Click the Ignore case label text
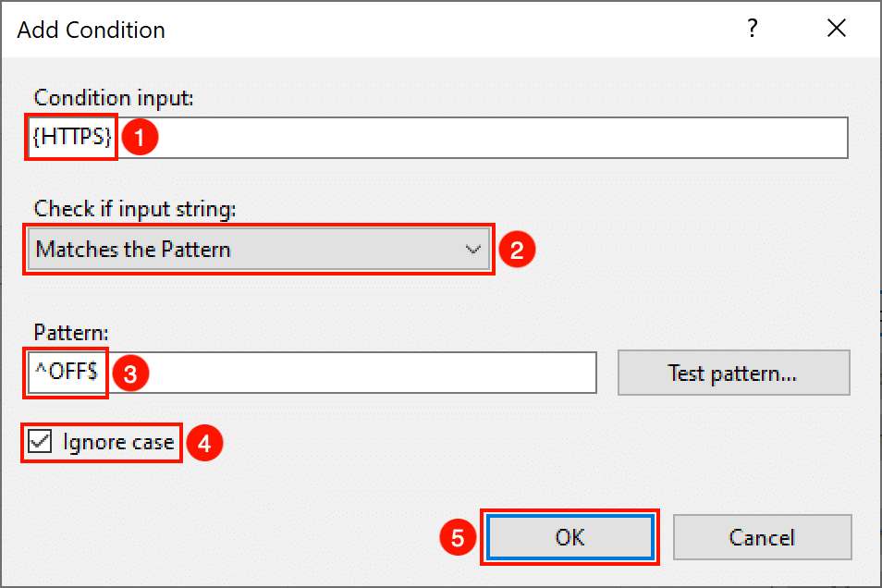The height and width of the screenshot is (588, 882). coord(118,442)
